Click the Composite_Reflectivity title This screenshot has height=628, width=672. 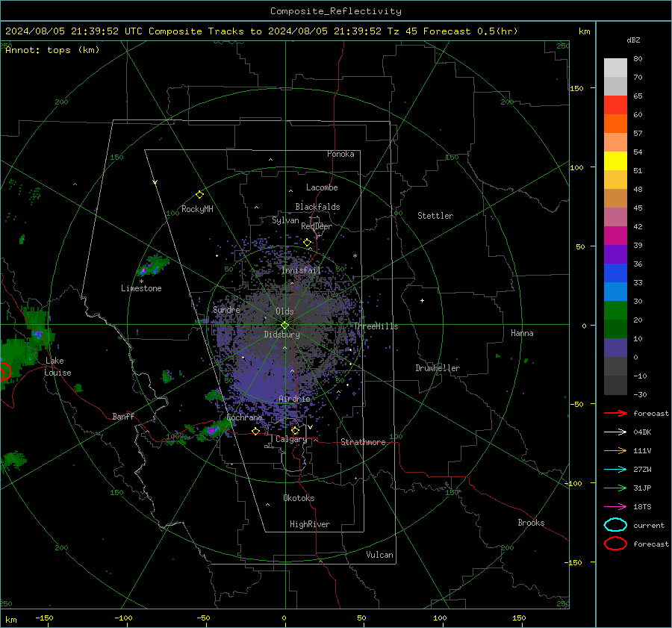[x=336, y=11]
